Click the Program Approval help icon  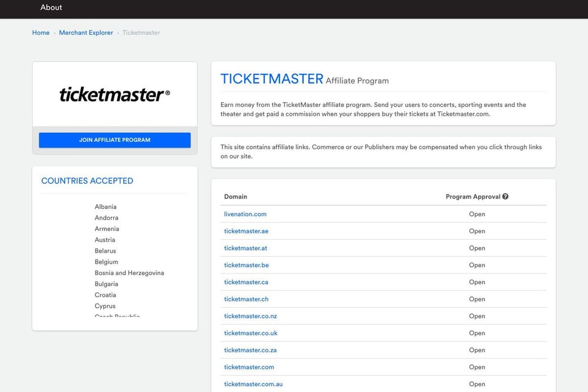pyautogui.click(x=504, y=195)
